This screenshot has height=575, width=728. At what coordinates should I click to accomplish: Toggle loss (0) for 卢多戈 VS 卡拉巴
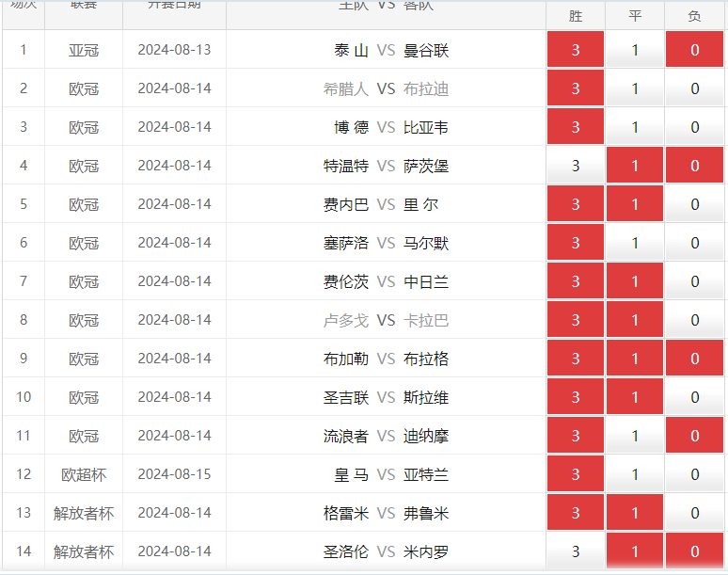tap(694, 319)
